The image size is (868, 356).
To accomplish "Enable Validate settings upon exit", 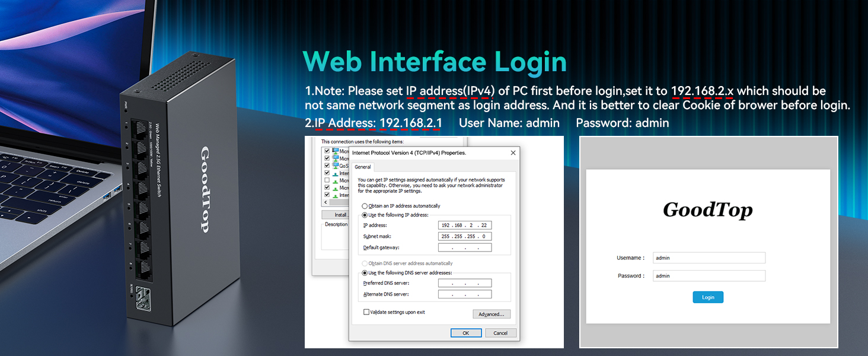I will 366,312.
